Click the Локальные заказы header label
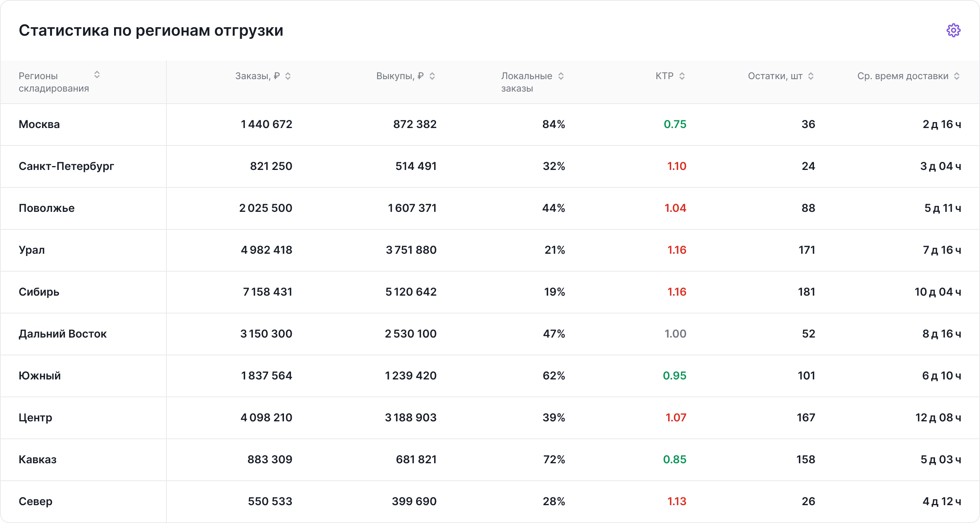The image size is (980, 523). click(x=527, y=82)
